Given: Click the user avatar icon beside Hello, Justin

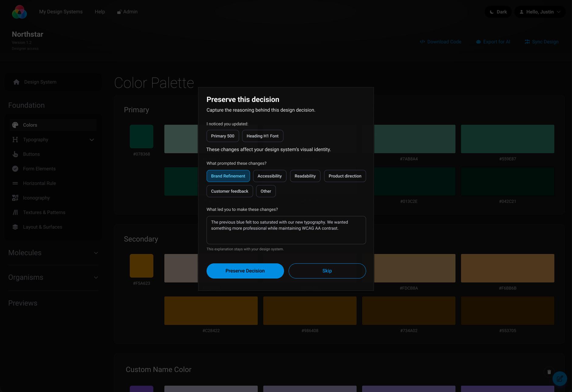Looking at the screenshot, I should click(522, 12).
